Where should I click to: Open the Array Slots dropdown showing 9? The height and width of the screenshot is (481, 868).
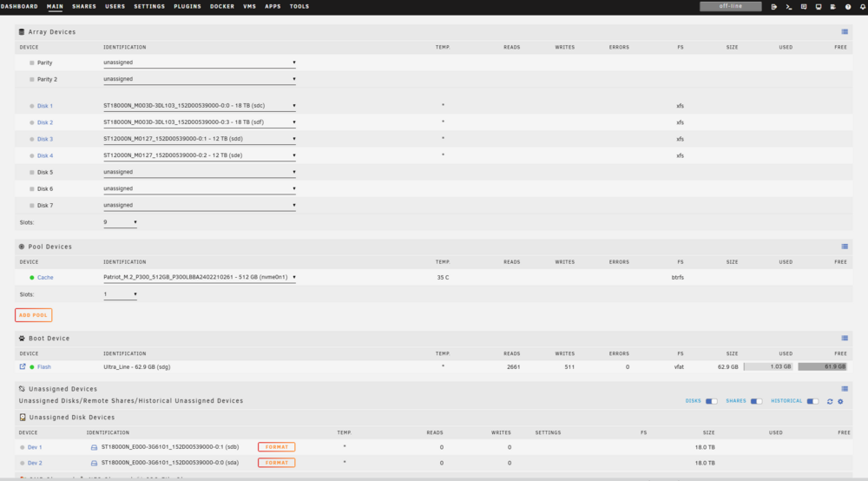(120, 222)
